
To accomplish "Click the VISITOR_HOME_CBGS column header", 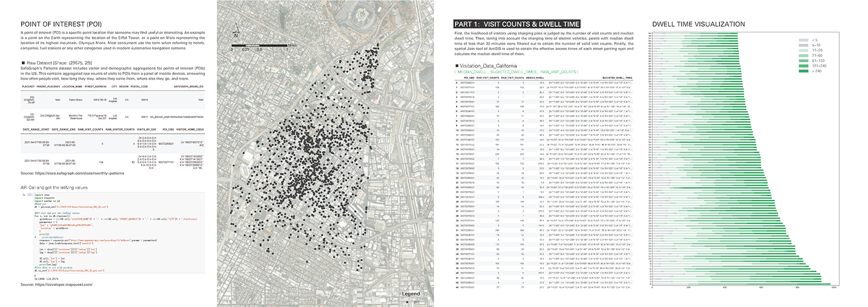I will click(190, 129).
